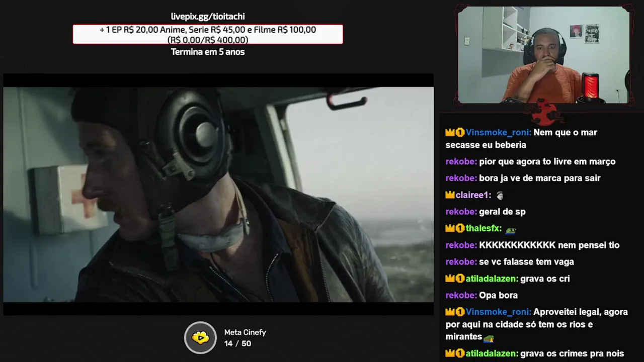
Task: Click the frog emote in thalesfx's message
Action: [511, 229]
